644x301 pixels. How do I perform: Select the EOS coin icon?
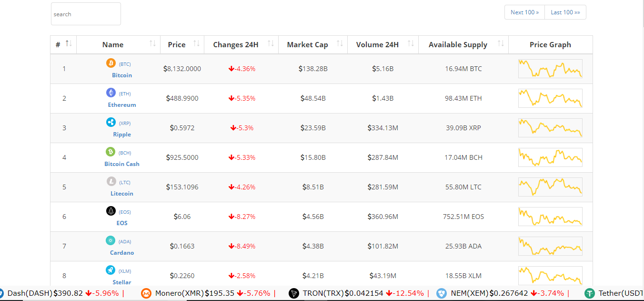[x=111, y=211]
